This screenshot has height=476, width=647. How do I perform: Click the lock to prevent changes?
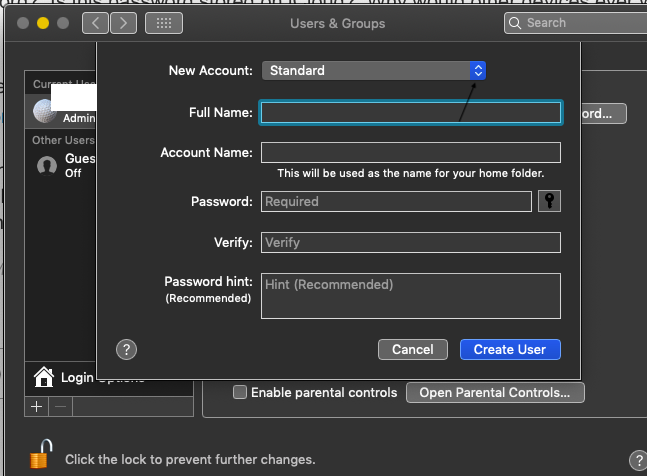pos(41,454)
